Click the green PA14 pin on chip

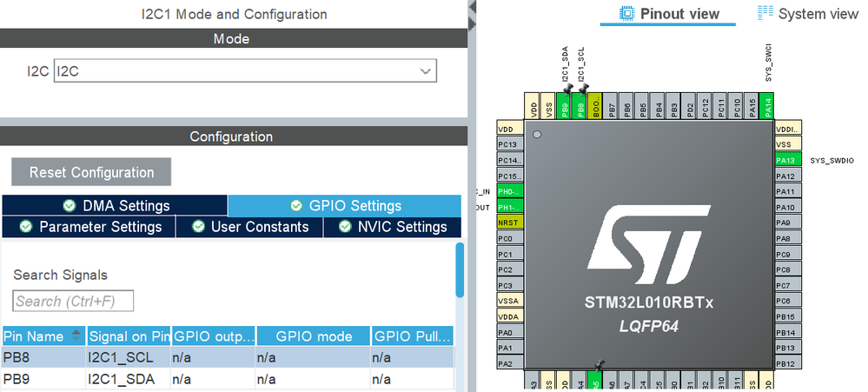pos(767,106)
